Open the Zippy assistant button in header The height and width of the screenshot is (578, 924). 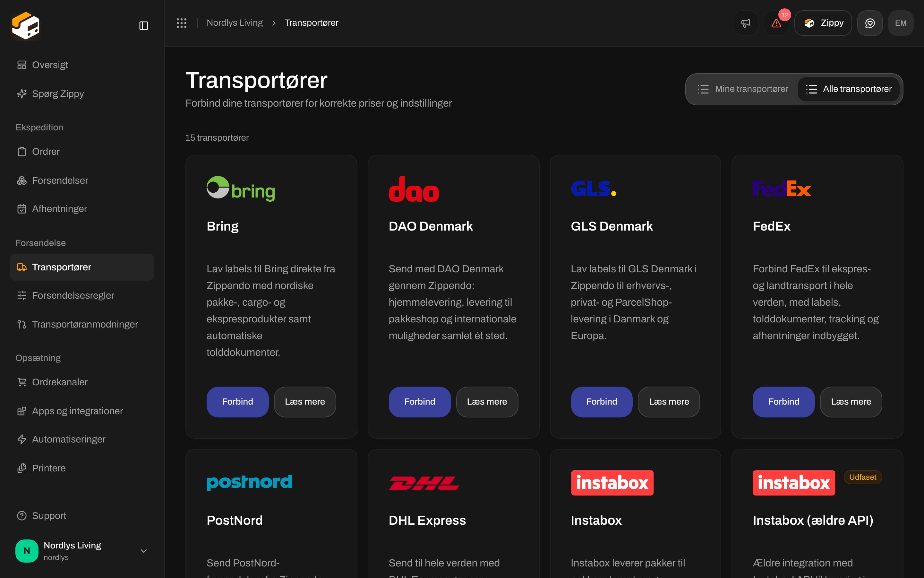point(823,23)
